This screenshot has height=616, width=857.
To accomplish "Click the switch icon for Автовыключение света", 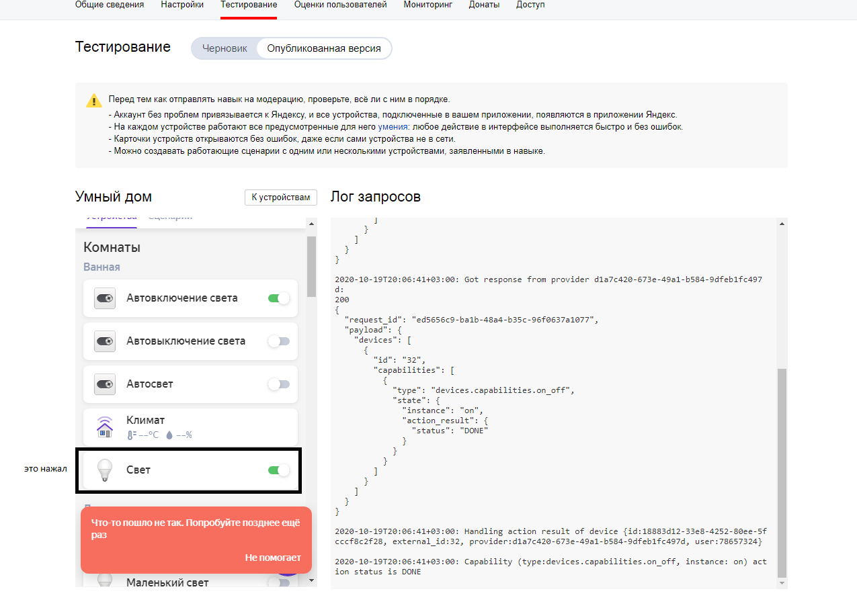I will coord(105,341).
